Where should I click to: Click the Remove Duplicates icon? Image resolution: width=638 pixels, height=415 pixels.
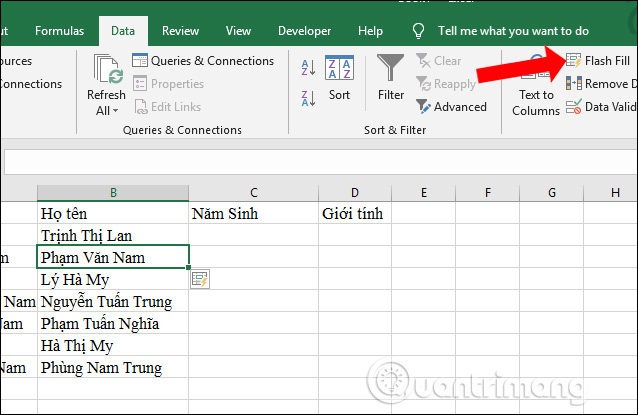[573, 84]
